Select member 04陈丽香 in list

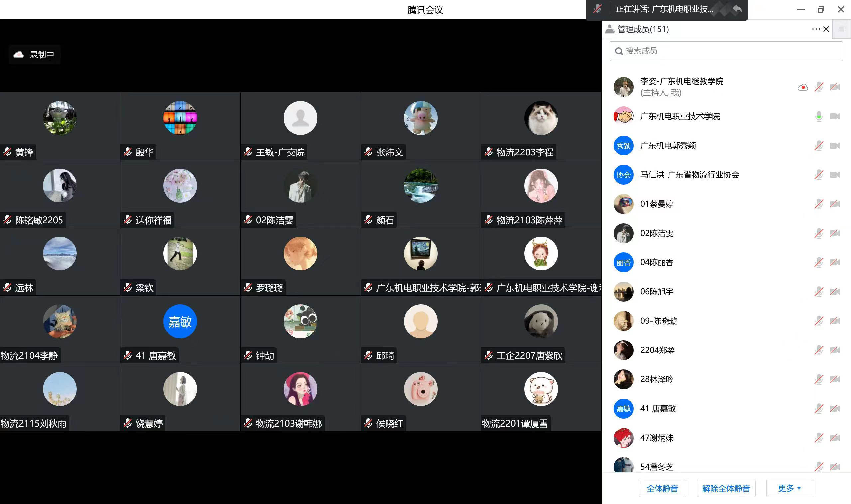pyautogui.click(x=657, y=262)
